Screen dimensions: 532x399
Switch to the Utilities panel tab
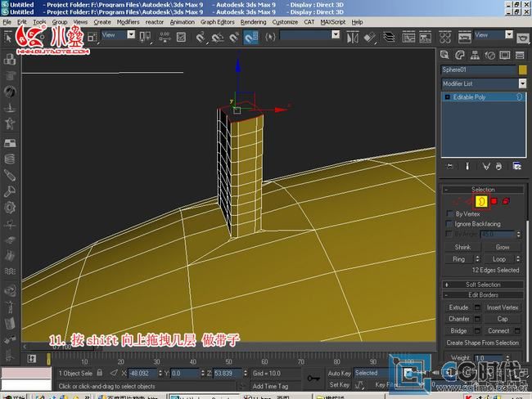coord(520,55)
